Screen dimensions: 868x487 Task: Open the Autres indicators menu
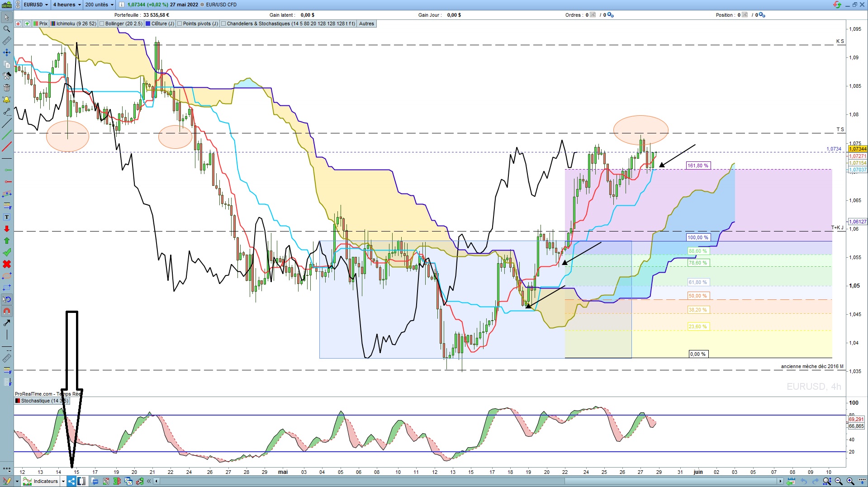(366, 24)
